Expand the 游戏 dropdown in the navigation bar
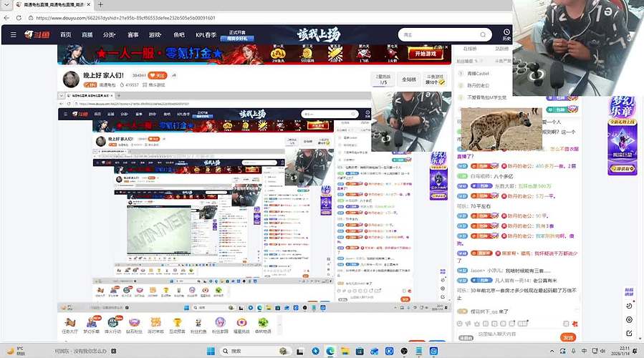 [155, 35]
